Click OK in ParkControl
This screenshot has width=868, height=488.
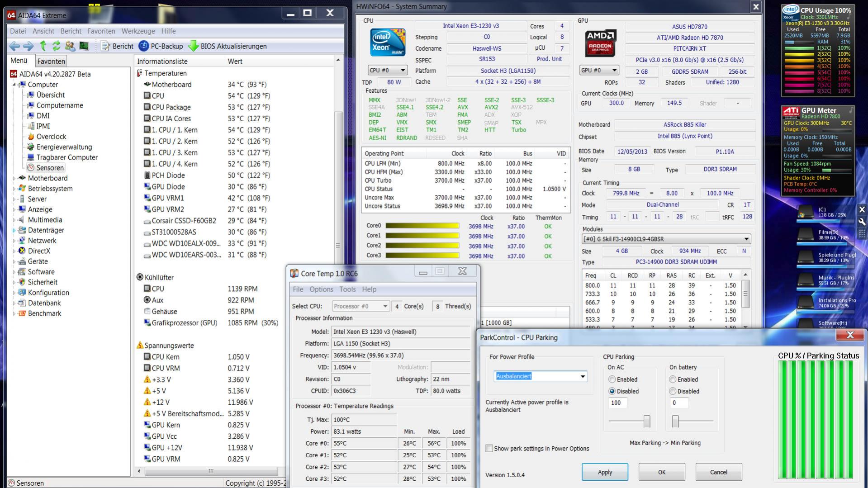click(662, 472)
